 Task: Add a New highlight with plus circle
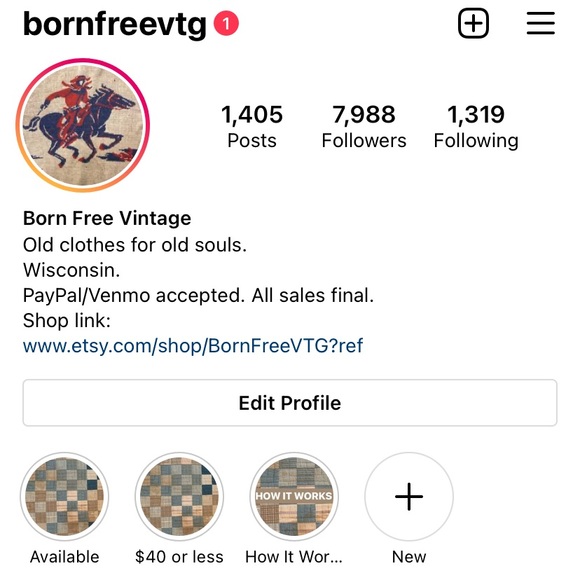(409, 496)
